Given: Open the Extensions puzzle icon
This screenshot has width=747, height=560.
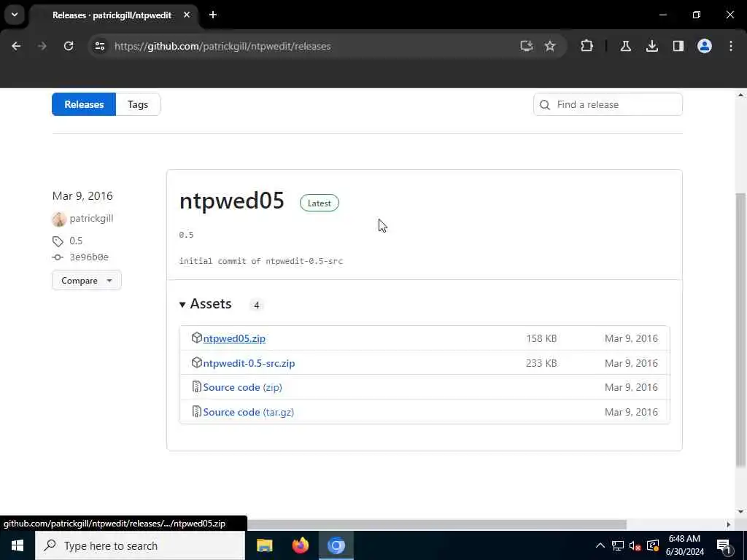Looking at the screenshot, I should 587,46.
